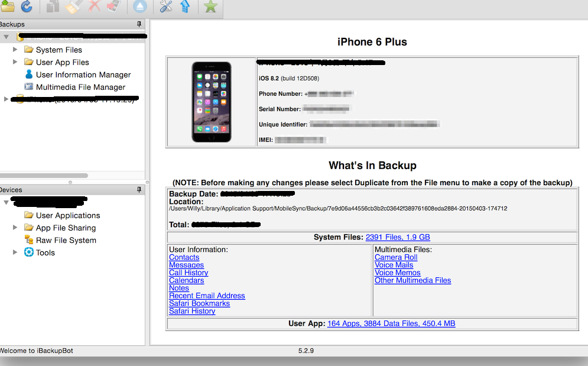Pin the Devices panel with the pushpin icon
The image size is (588, 366).
click(x=139, y=190)
